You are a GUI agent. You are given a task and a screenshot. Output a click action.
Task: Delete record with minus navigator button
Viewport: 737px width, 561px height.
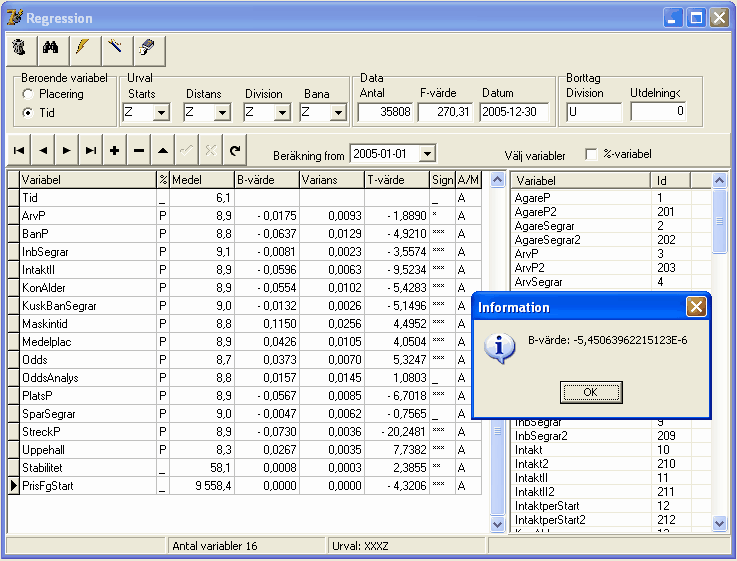coord(139,150)
